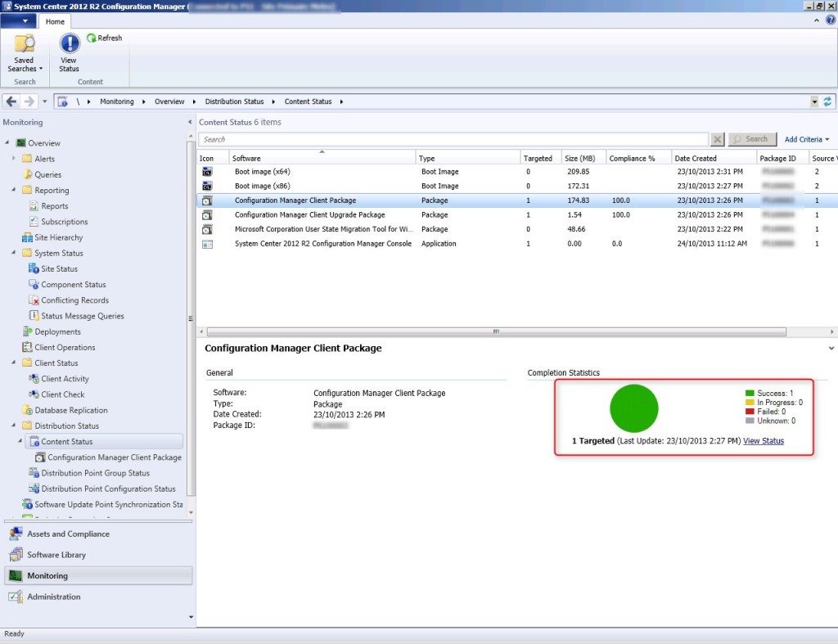
Task: Select the Home ribbon tab
Action: tap(55, 21)
